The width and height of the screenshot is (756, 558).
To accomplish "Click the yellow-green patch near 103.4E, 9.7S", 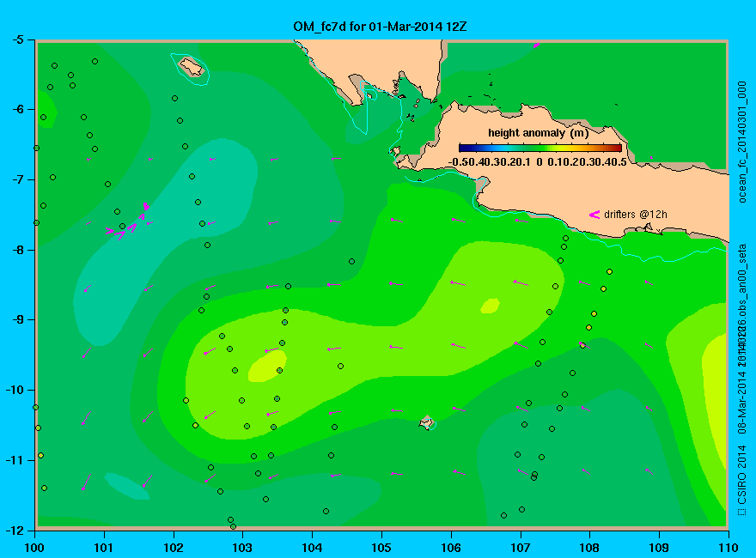I will [267, 367].
